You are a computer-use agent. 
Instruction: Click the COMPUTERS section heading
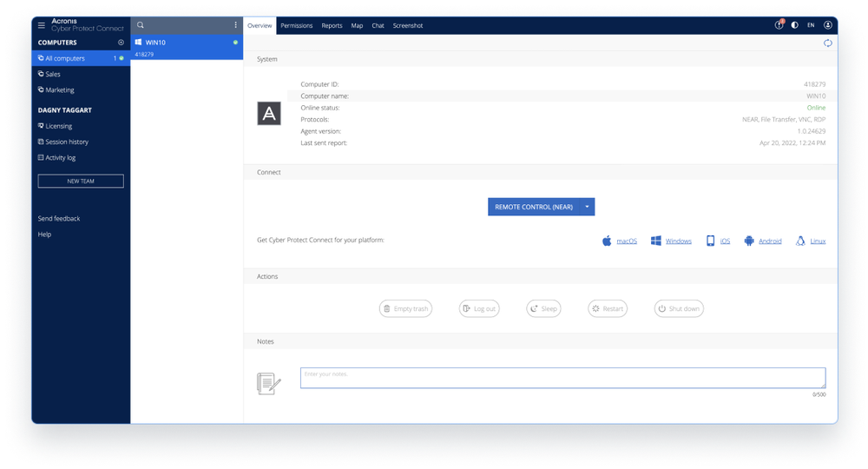pos(57,43)
